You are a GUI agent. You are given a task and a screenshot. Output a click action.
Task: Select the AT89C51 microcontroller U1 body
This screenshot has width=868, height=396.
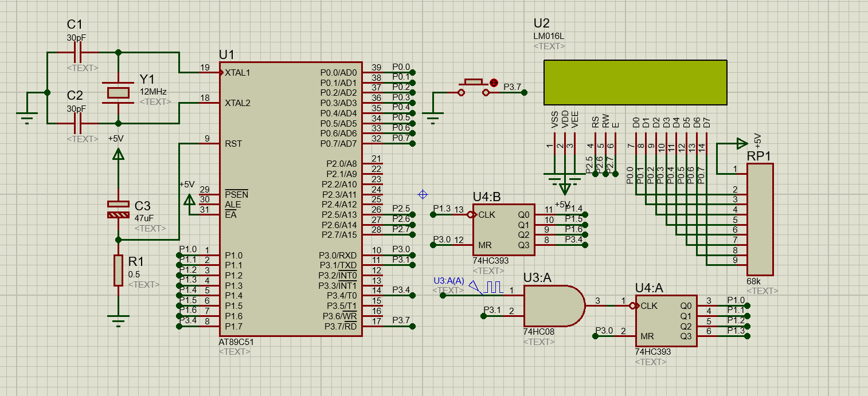point(291,199)
